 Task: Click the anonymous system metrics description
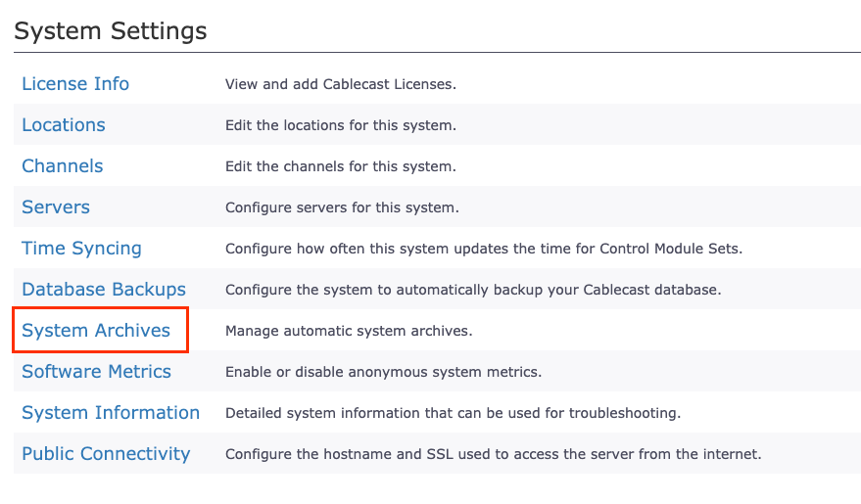(x=383, y=373)
